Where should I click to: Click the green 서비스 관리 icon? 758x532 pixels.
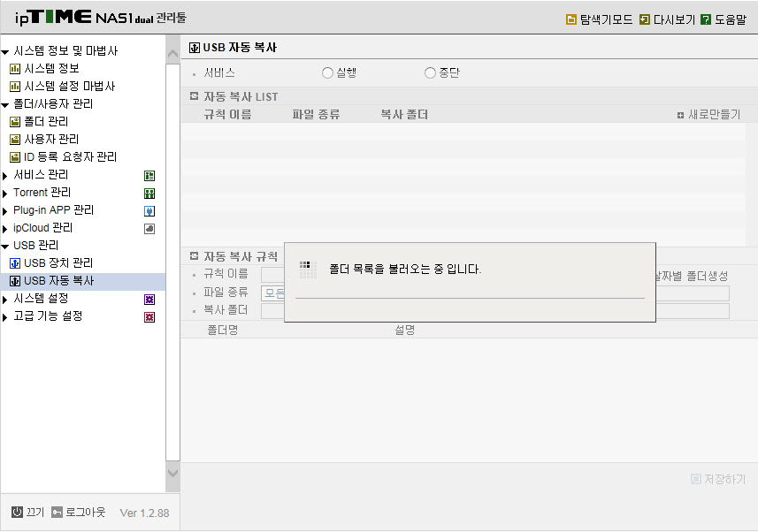[x=149, y=175]
